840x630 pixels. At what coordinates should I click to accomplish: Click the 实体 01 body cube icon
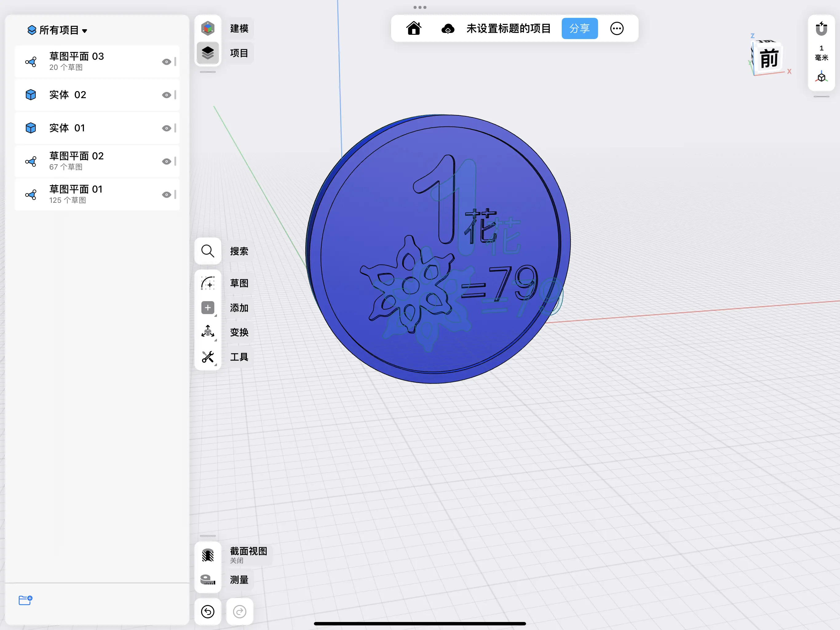pyautogui.click(x=31, y=128)
